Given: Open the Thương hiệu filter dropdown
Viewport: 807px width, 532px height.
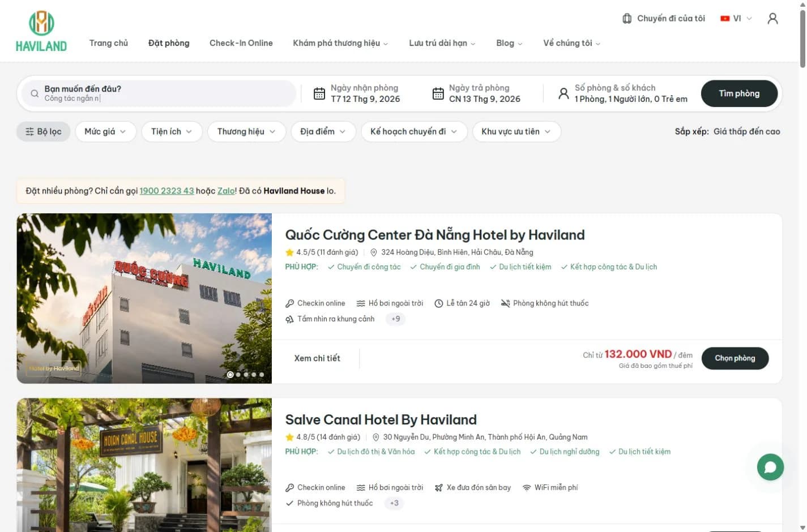Looking at the screenshot, I should point(246,131).
